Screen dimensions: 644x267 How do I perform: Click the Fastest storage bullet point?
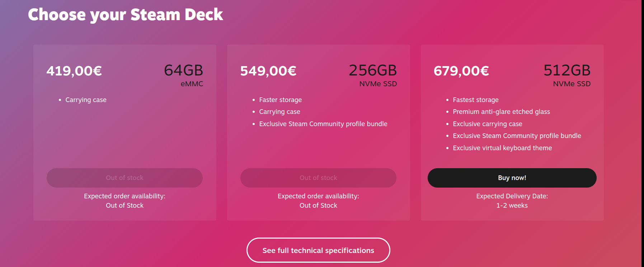click(475, 100)
